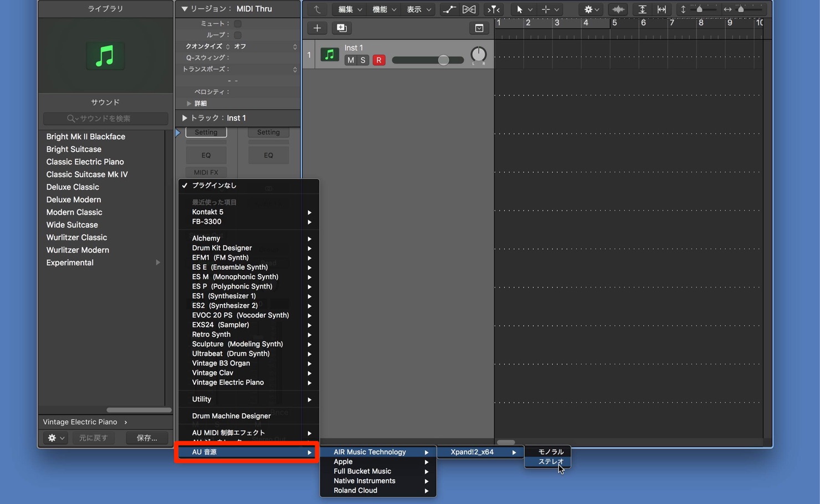
Task: Toggle the ループ checkbox in region inspector
Action: [238, 35]
